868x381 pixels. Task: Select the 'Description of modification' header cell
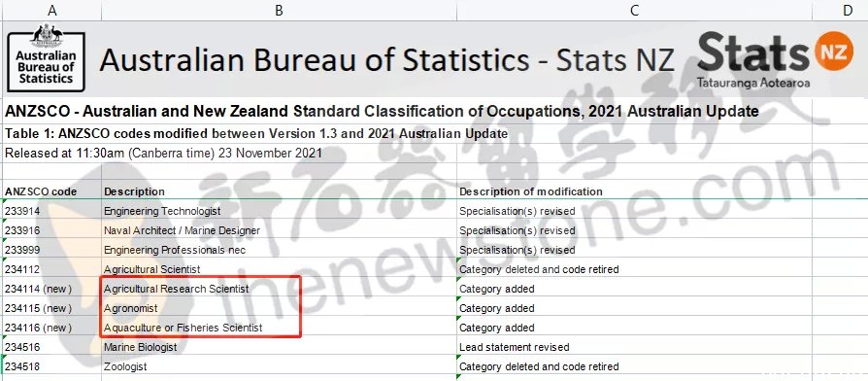click(634, 191)
